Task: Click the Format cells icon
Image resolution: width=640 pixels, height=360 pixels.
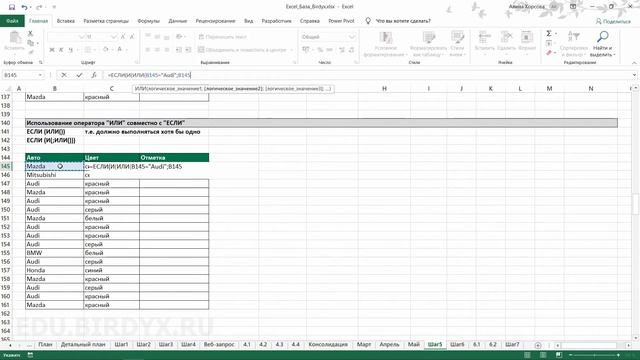Action: [x=527, y=37]
